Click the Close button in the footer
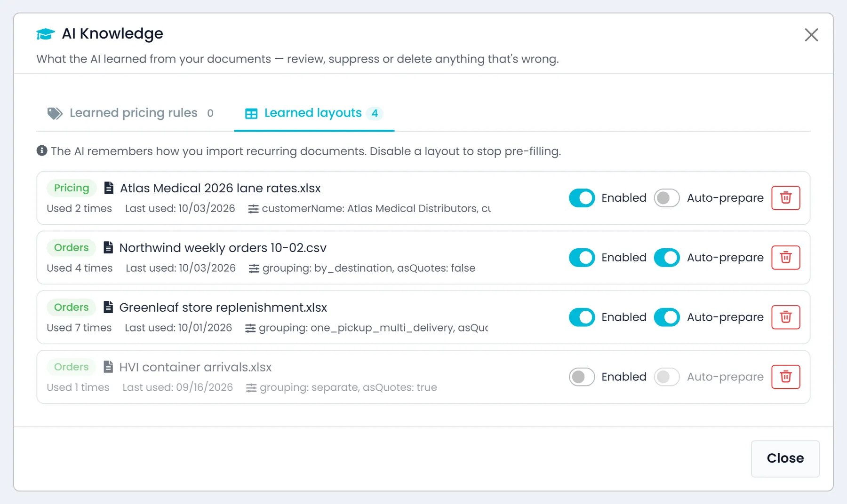Image resolution: width=847 pixels, height=504 pixels. [785, 458]
